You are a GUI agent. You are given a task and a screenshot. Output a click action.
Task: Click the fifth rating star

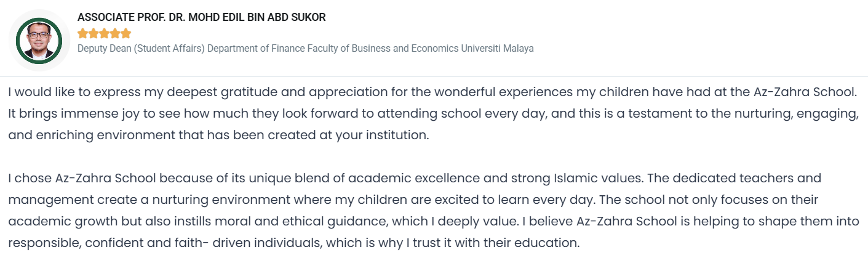pos(127,33)
